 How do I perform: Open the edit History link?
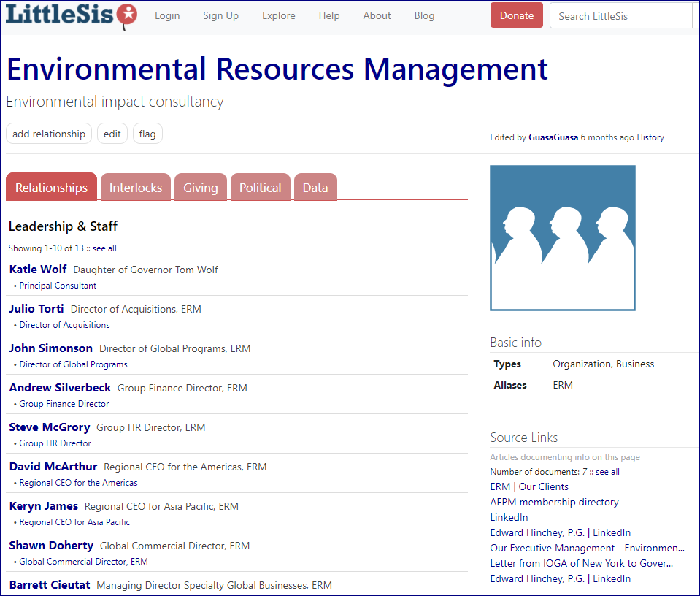(650, 137)
